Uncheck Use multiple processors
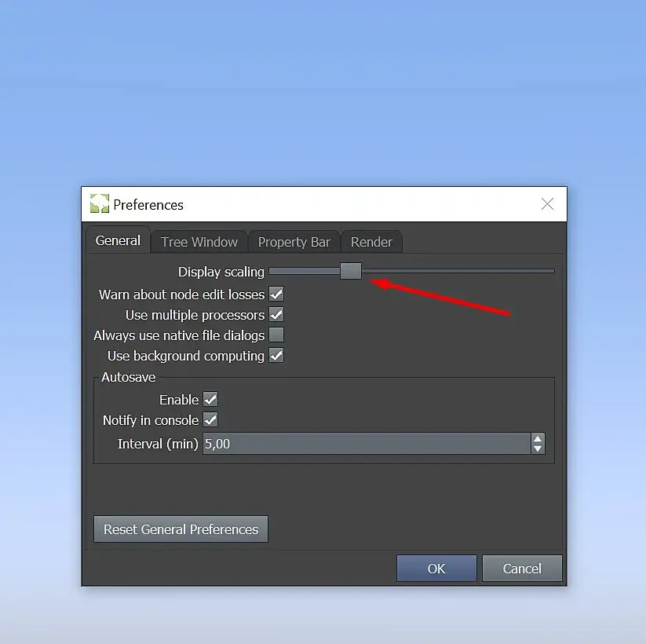This screenshot has width=646, height=644. coord(276,315)
